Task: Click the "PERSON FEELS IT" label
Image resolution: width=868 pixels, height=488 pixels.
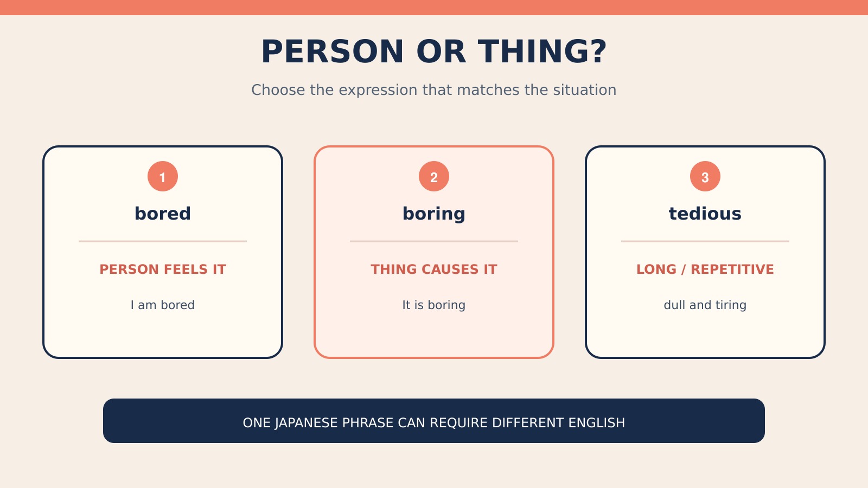Action: pos(163,269)
